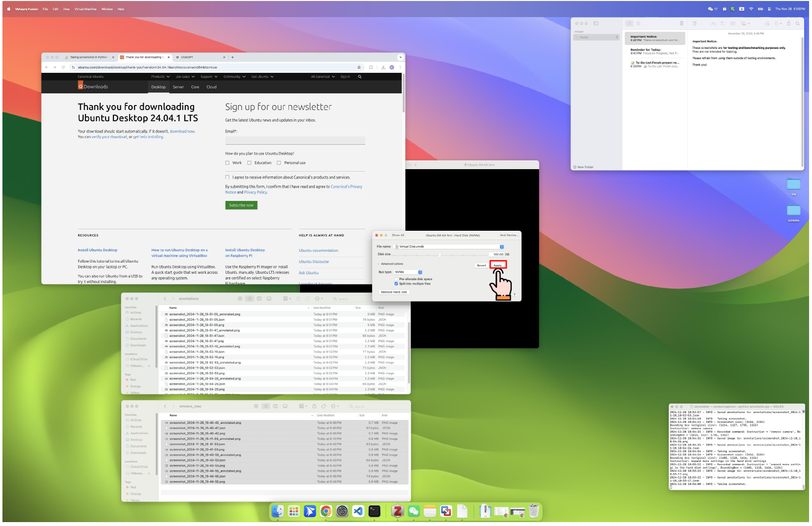The image size is (812, 526).
Task: Open the Window menu in the menu bar
Action: coord(107,9)
